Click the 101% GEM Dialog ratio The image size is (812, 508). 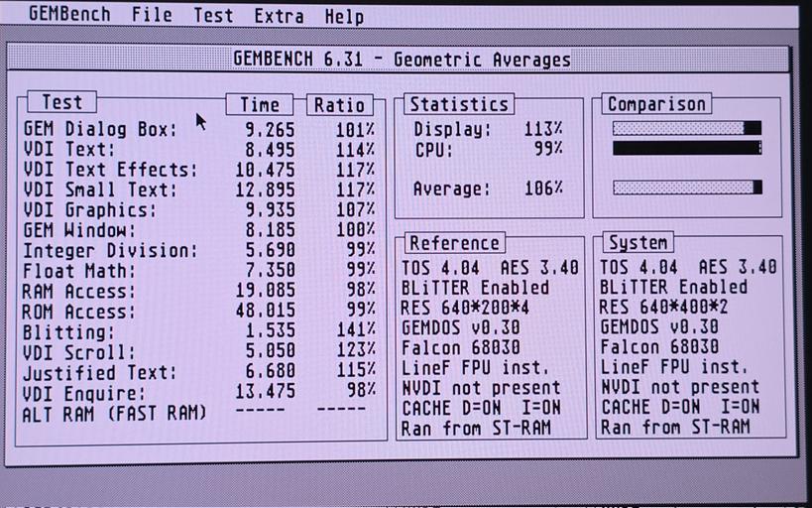[356, 130]
